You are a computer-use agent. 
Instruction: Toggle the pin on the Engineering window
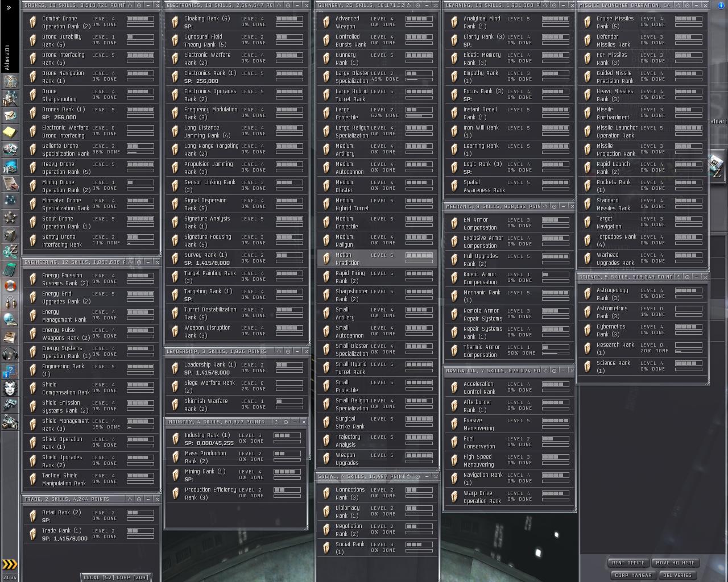click(x=139, y=262)
